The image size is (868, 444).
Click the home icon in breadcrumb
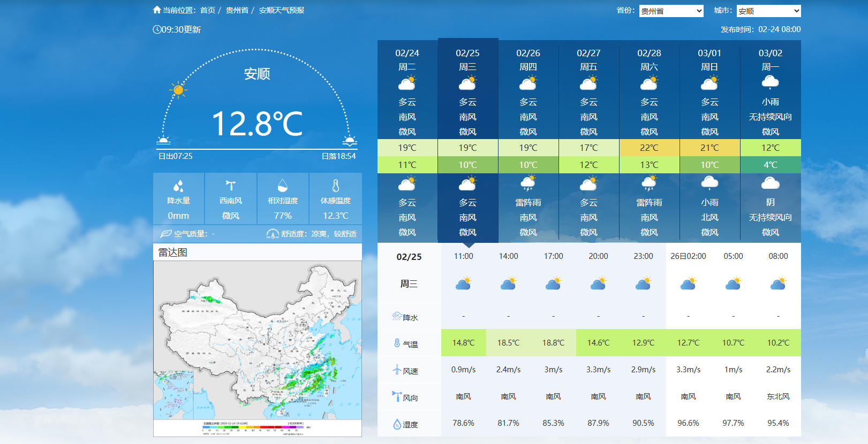(157, 10)
